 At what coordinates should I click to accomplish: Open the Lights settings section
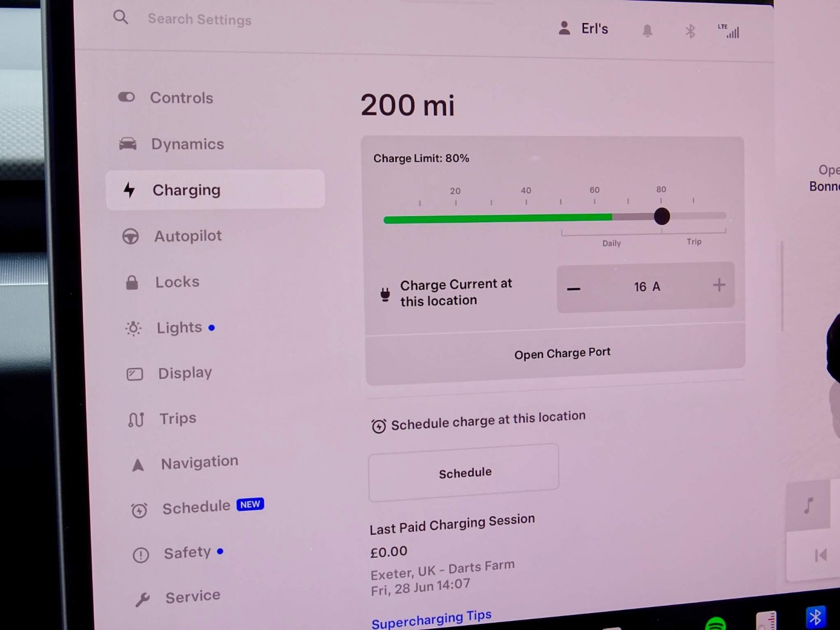(179, 328)
